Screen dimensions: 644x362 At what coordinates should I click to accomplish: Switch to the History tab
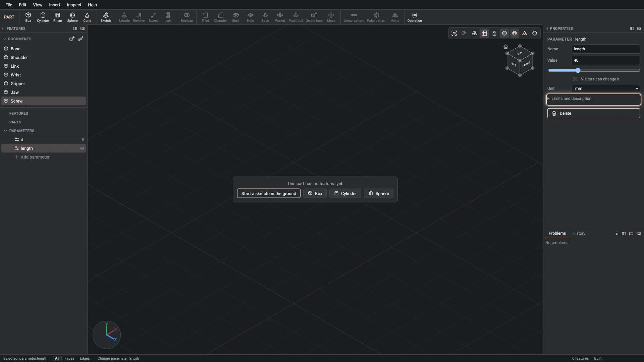579,233
